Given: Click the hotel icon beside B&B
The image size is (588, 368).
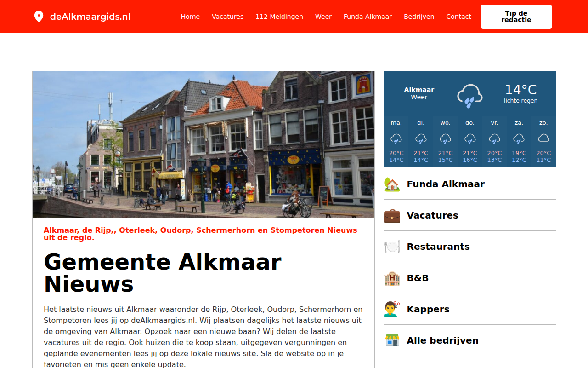Looking at the screenshot, I should pos(392,278).
